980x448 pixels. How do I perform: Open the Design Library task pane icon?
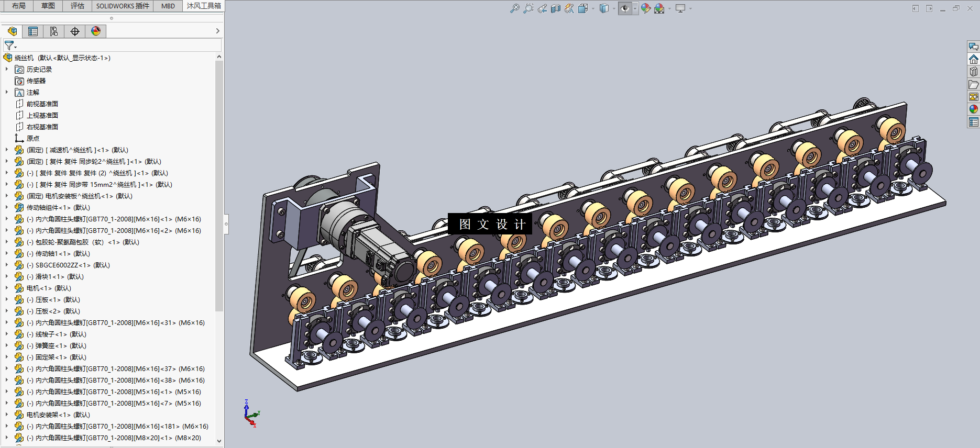pyautogui.click(x=973, y=72)
